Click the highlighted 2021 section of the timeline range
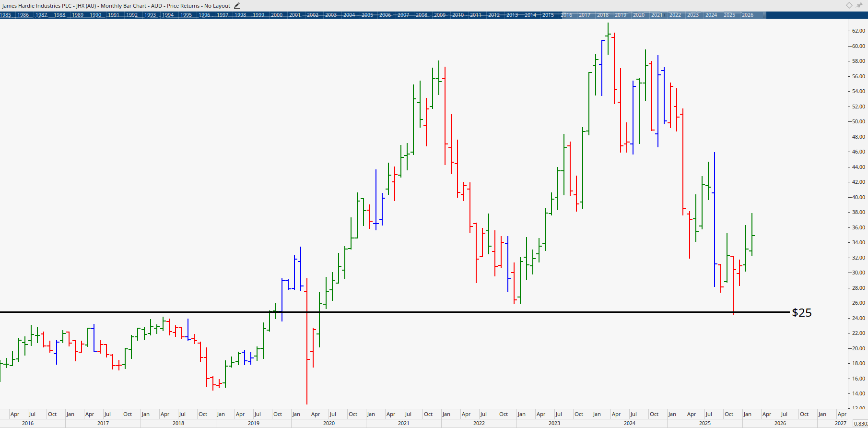 coord(657,15)
